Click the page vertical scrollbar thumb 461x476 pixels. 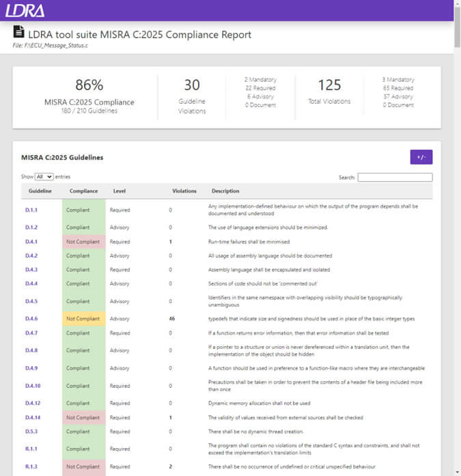pyautogui.click(x=457, y=27)
